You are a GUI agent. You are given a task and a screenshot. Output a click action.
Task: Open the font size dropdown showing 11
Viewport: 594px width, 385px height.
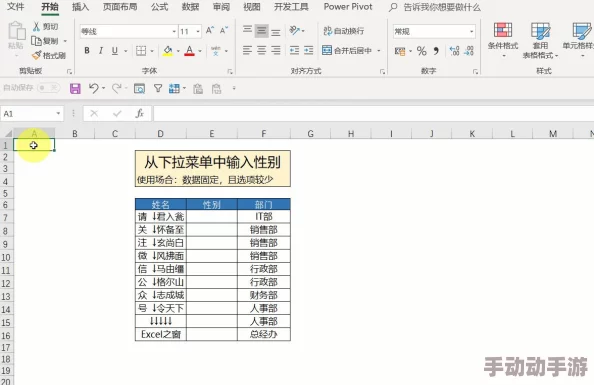coord(198,31)
